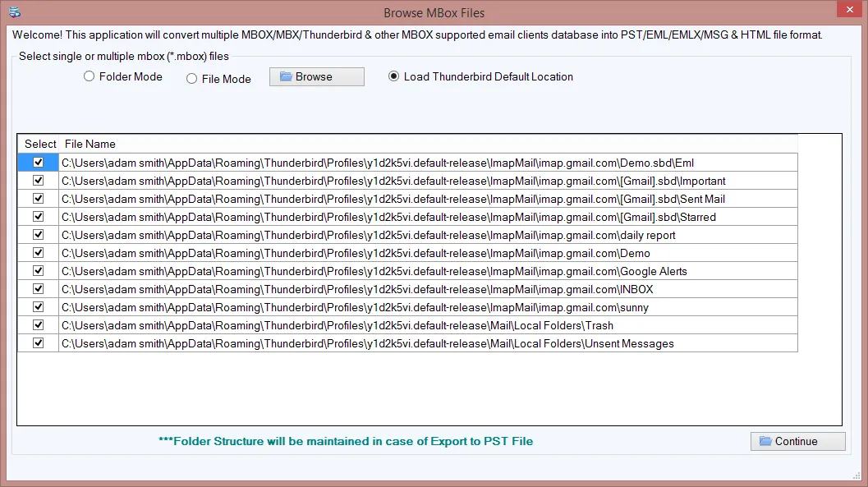Select the INBOX file path row
The image size is (868, 487).
(428, 289)
